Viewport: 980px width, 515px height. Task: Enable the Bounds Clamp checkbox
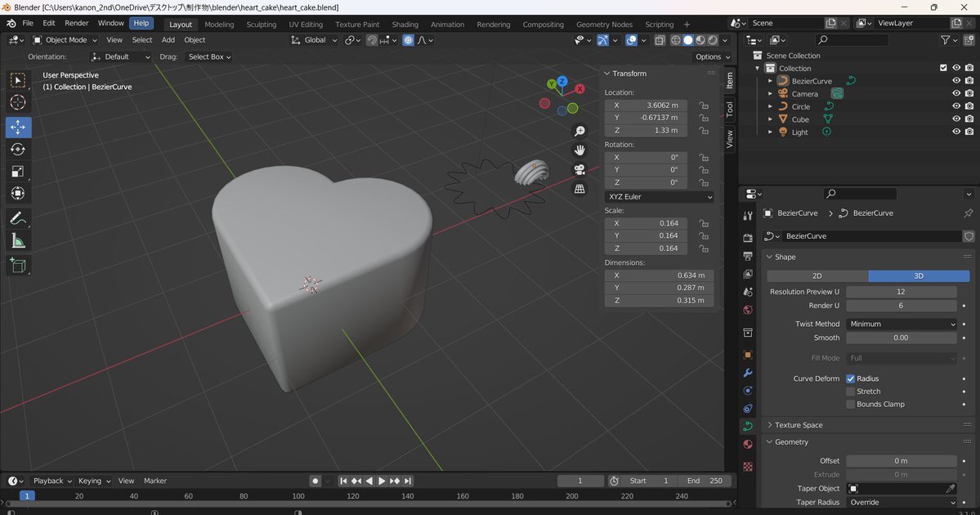pyautogui.click(x=851, y=404)
